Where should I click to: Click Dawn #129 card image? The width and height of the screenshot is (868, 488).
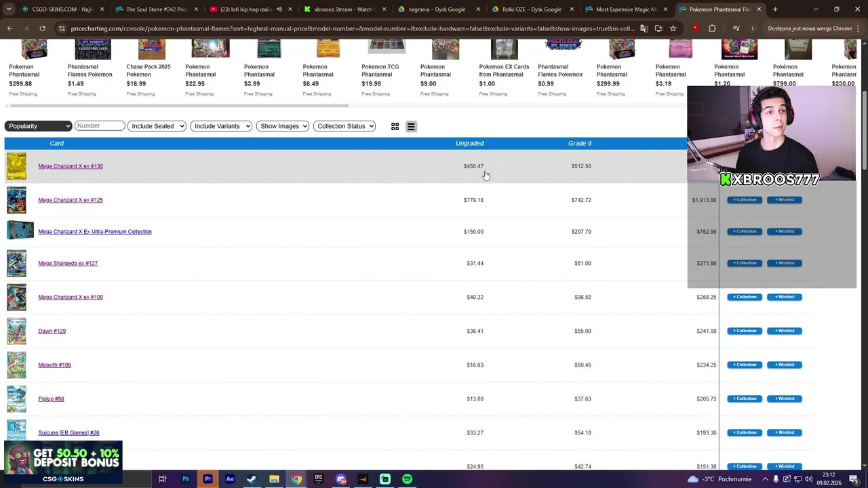click(x=16, y=331)
